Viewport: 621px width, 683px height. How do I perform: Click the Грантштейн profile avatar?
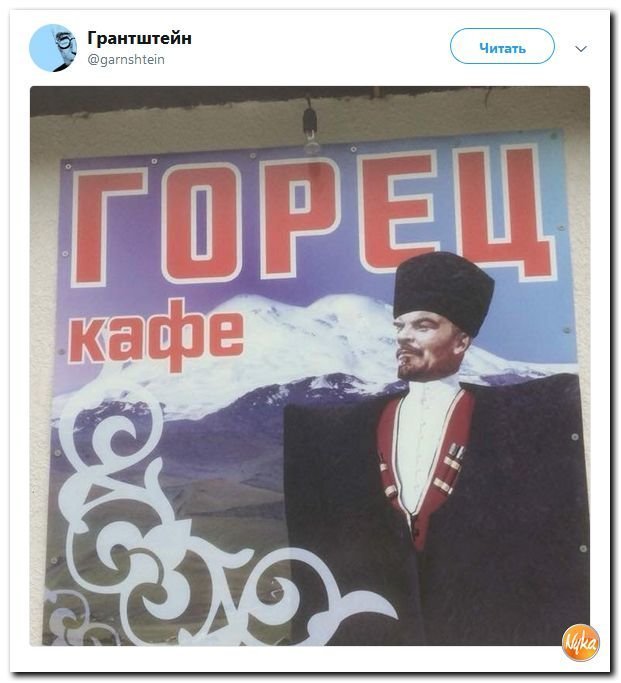[x=53, y=47]
